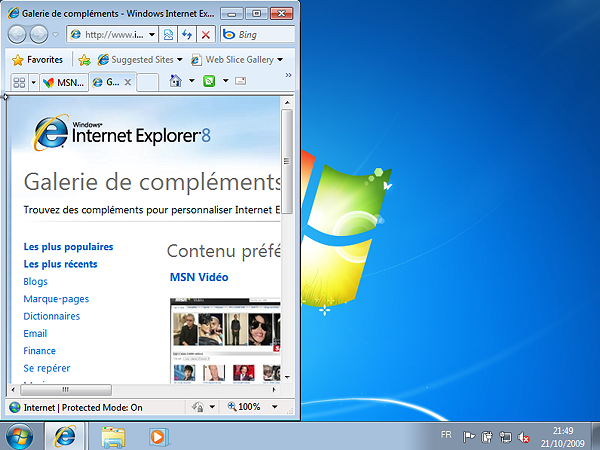Open the MSN Vidéo link
Viewport: 600px width, 450px height.
pyautogui.click(x=199, y=277)
